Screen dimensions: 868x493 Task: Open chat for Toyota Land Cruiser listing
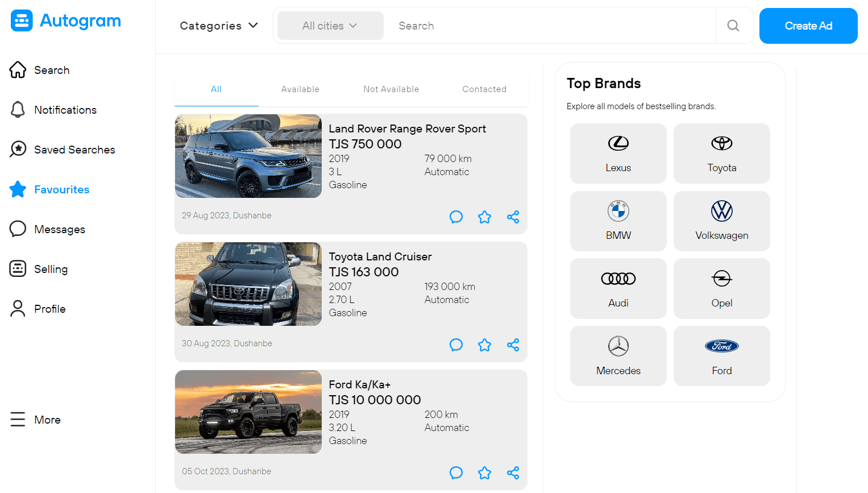(x=456, y=345)
